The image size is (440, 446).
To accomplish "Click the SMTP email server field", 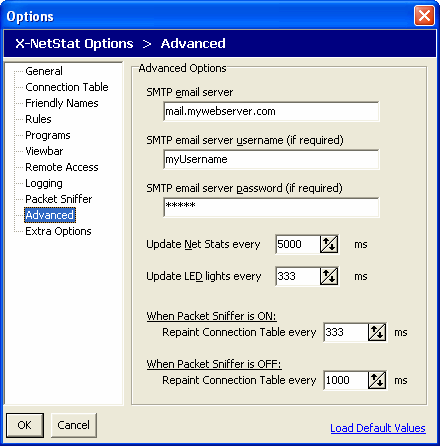I will point(271,111).
